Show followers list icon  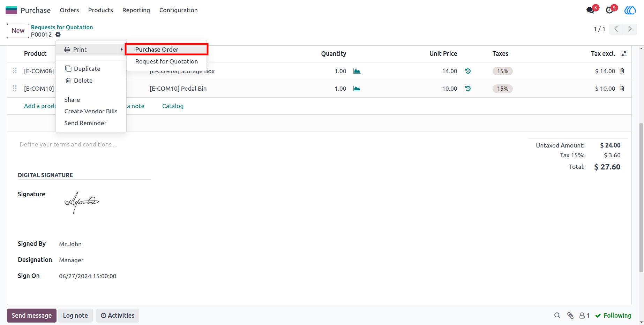tap(584, 316)
